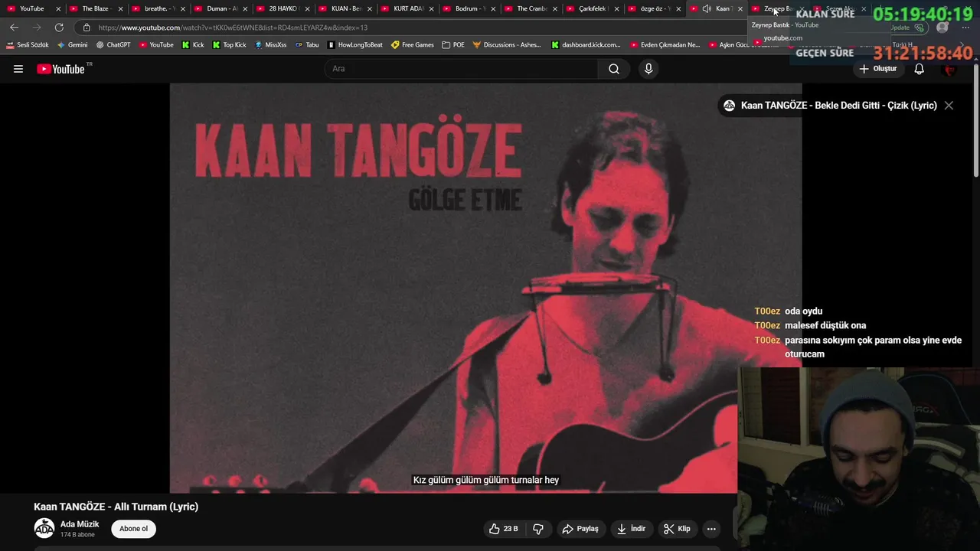Viewport: 980px width, 551px height.
Task: Start voice search with the microphone icon
Action: (x=648, y=69)
